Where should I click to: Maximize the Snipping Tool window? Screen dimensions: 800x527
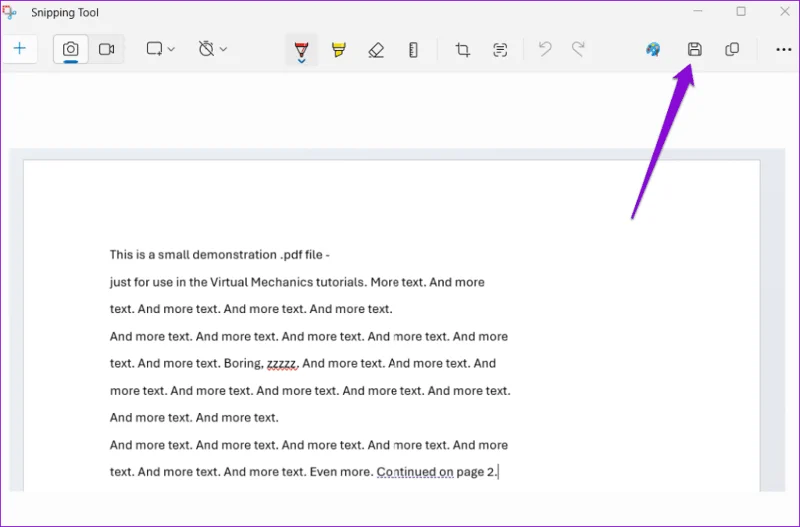click(741, 11)
